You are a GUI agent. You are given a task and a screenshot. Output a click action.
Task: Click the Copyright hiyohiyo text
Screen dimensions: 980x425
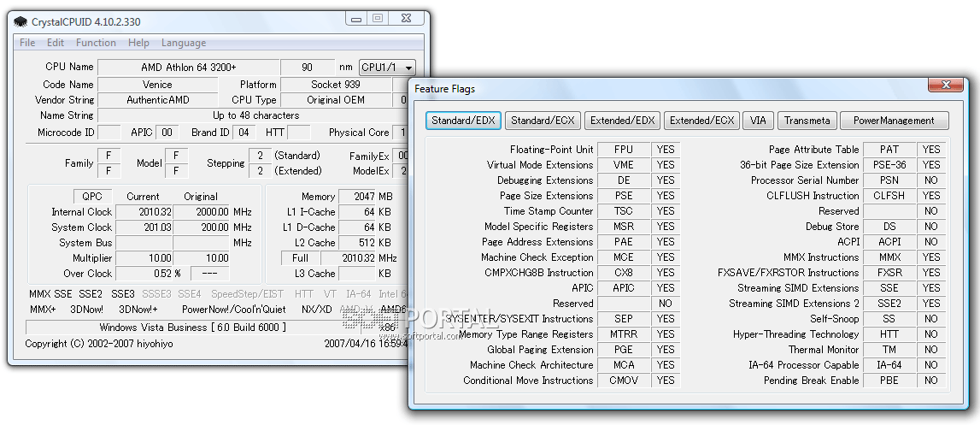coord(99,344)
